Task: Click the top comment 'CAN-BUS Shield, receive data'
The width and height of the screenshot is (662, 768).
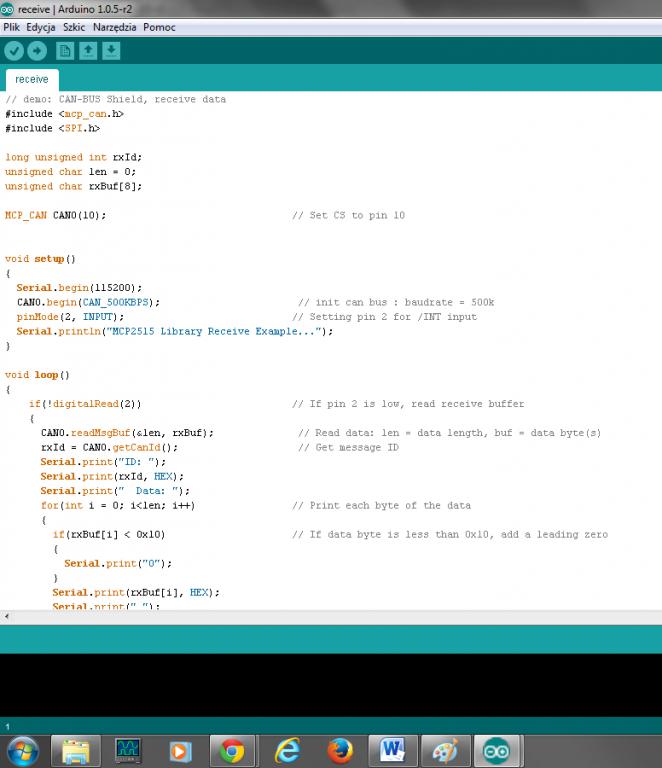Action: [x=142, y=99]
